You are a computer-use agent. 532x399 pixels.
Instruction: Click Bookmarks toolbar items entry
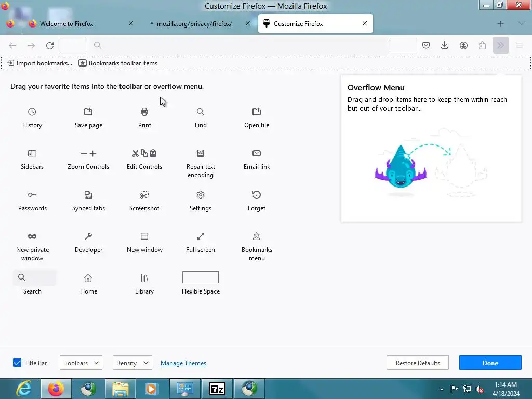[118, 63]
